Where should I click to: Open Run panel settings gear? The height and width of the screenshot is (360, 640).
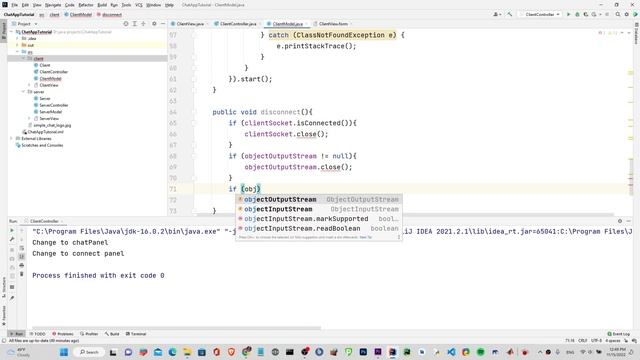tap(620, 221)
